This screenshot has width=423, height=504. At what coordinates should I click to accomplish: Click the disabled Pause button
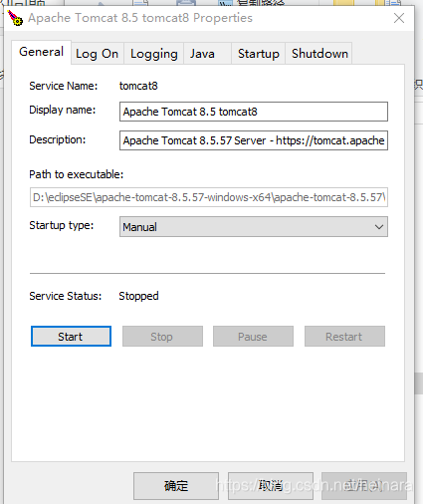click(x=253, y=337)
